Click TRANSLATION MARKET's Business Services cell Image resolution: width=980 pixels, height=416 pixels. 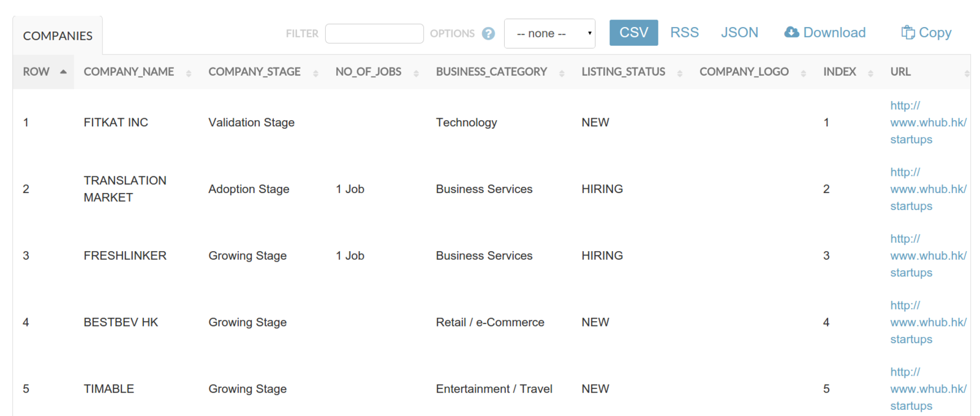click(x=484, y=189)
